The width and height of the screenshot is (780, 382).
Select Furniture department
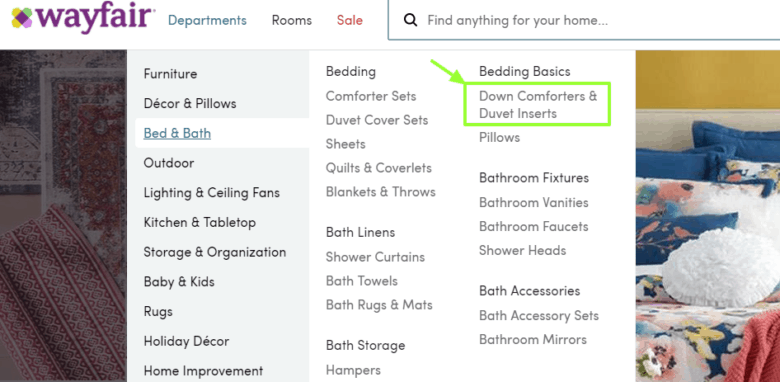tap(170, 74)
